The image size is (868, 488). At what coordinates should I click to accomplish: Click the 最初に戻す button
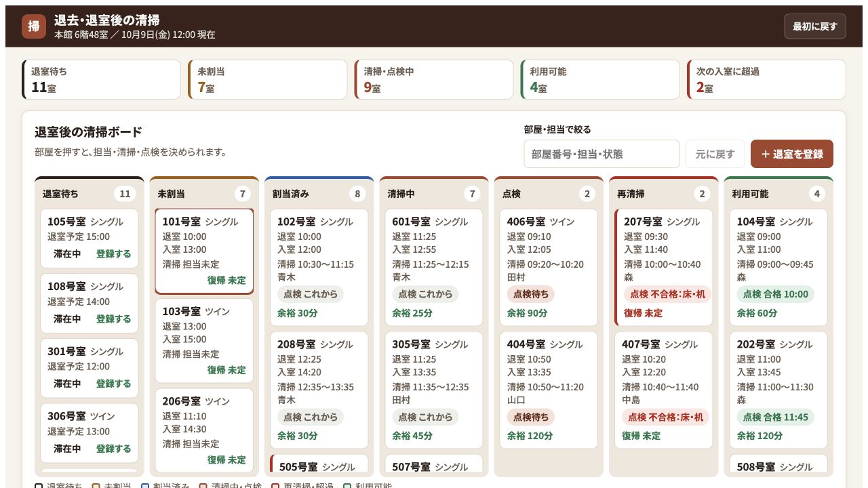[x=815, y=26]
